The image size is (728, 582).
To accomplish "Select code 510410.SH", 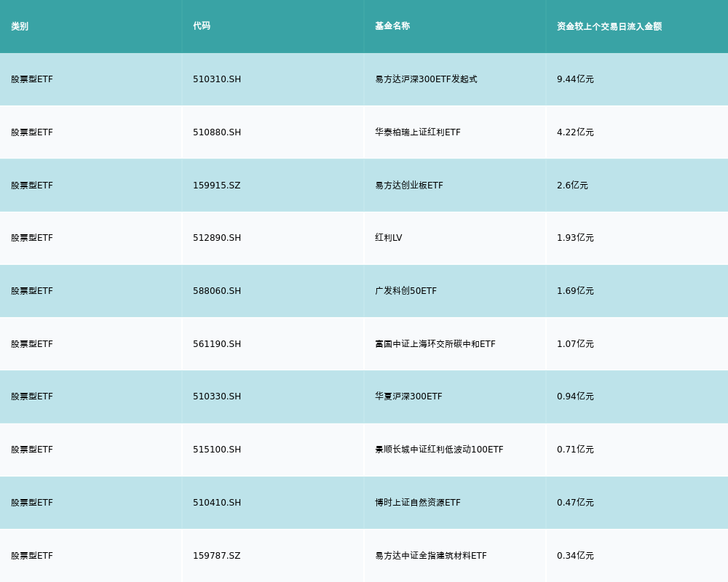I will [x=217, y=503].
